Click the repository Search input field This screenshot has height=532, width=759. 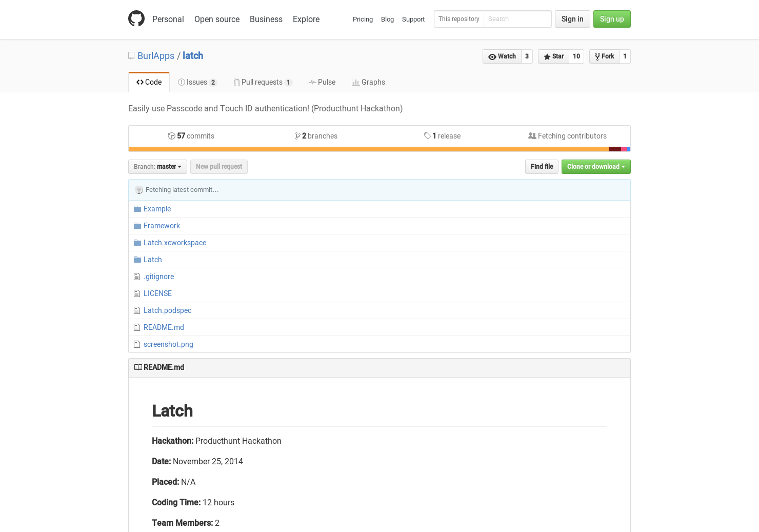coord(517,19)
